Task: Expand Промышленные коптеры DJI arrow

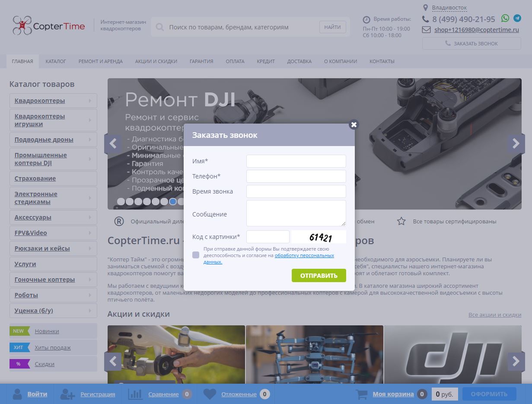Action: (x=90, y=159)
